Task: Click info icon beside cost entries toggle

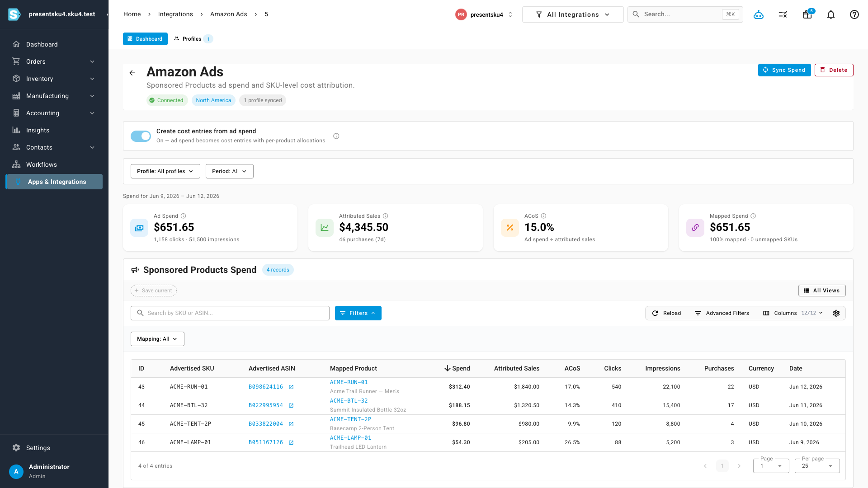Action: (336, 136)
